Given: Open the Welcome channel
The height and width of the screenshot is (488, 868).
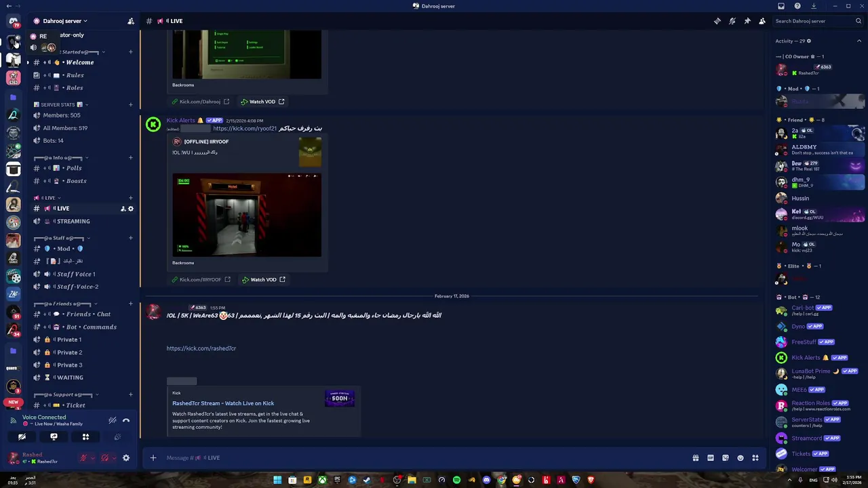Looking at the screenshot, I should (x=83, y=62).
